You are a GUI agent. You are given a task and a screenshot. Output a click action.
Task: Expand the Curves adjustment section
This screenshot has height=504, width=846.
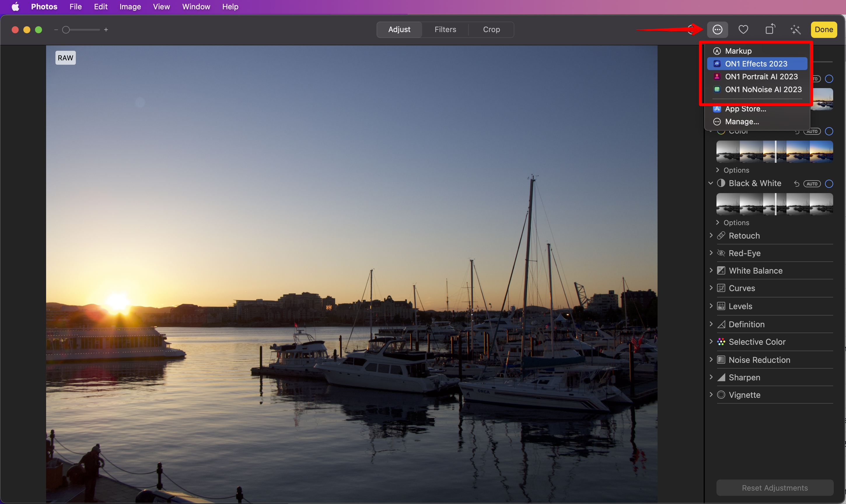[711, 288]
